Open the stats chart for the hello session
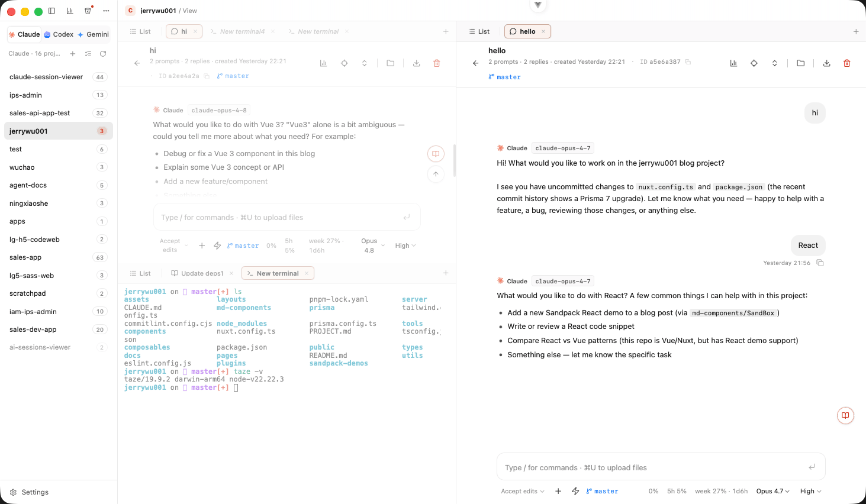 (733, 63)
